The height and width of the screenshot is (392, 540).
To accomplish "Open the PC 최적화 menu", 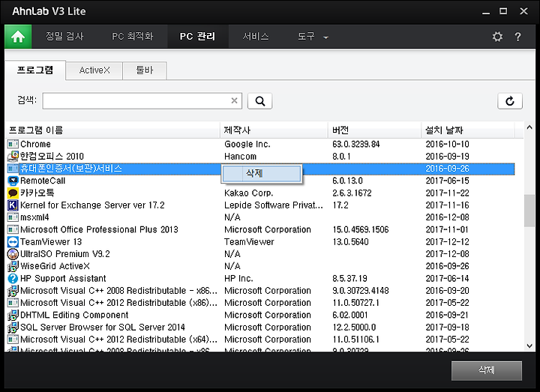I will [x=132, y=36].
